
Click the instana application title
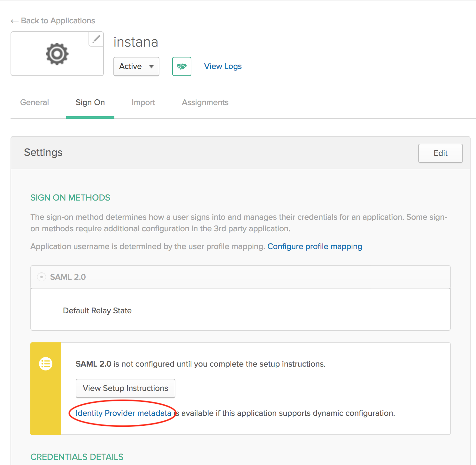[136, 42]
